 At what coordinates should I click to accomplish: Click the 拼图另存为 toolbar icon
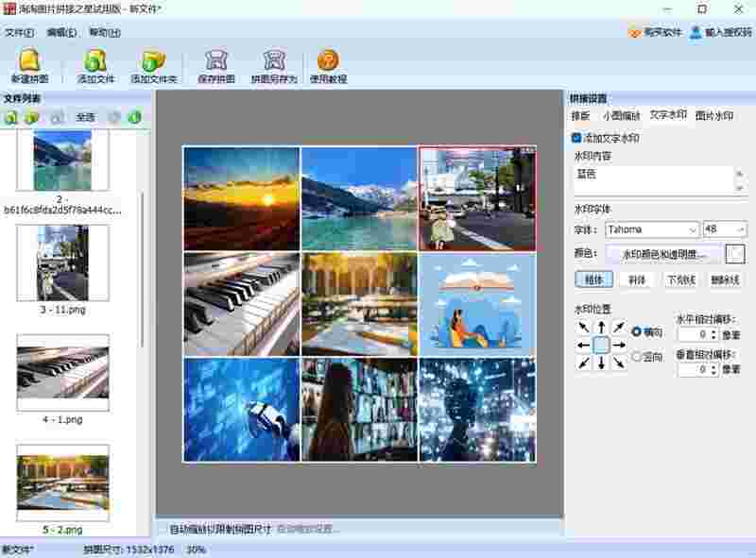pyautogui.click(x=274, y=66)
